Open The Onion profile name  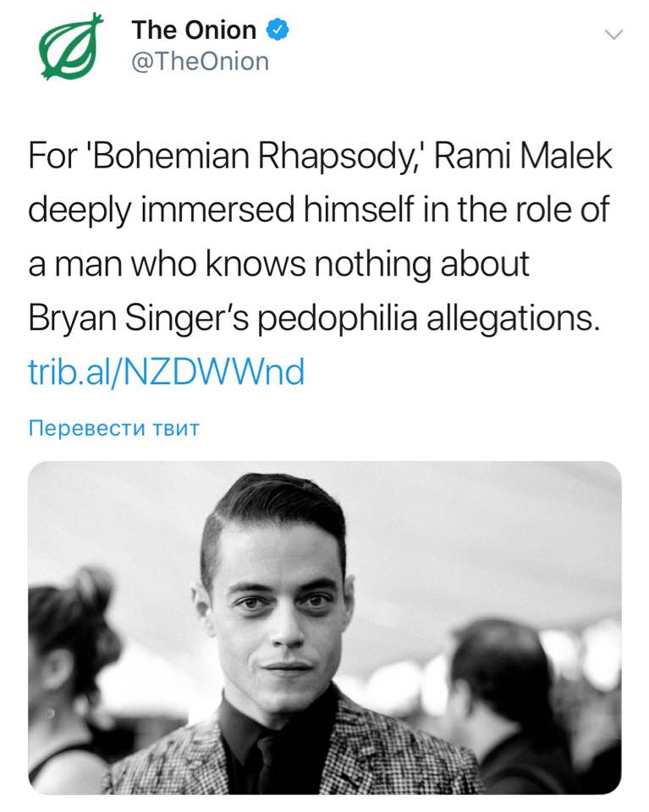[193, 30]
